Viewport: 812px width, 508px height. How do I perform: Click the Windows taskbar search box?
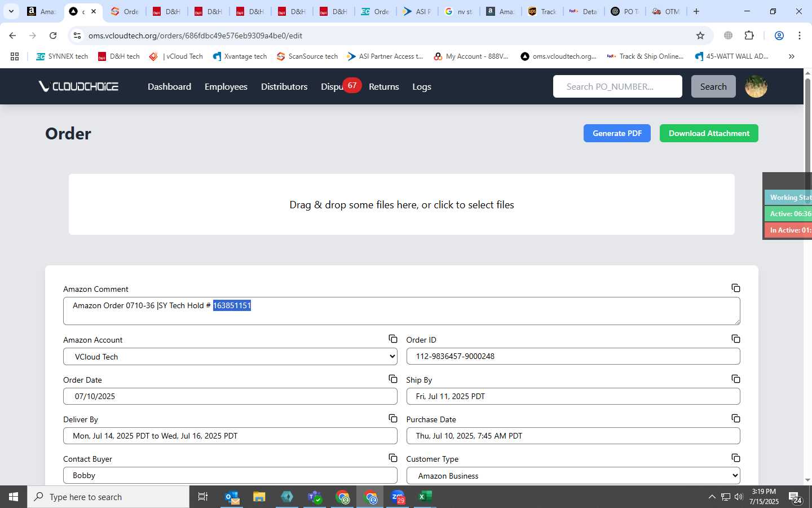coord(108,497)
